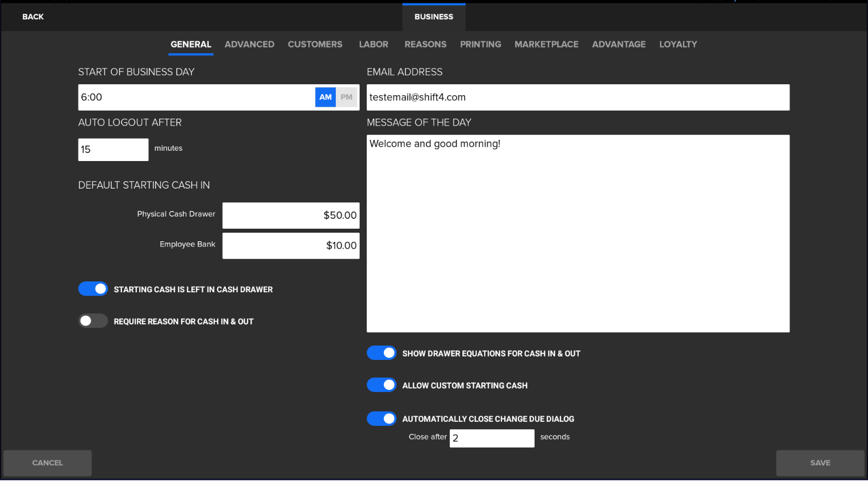Select the BUSINESS top tab
The image size is (868, 482).
click(434, 17)
